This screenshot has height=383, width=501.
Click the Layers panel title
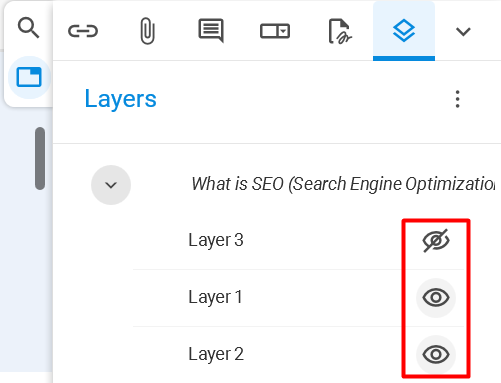tap(120, 99)
